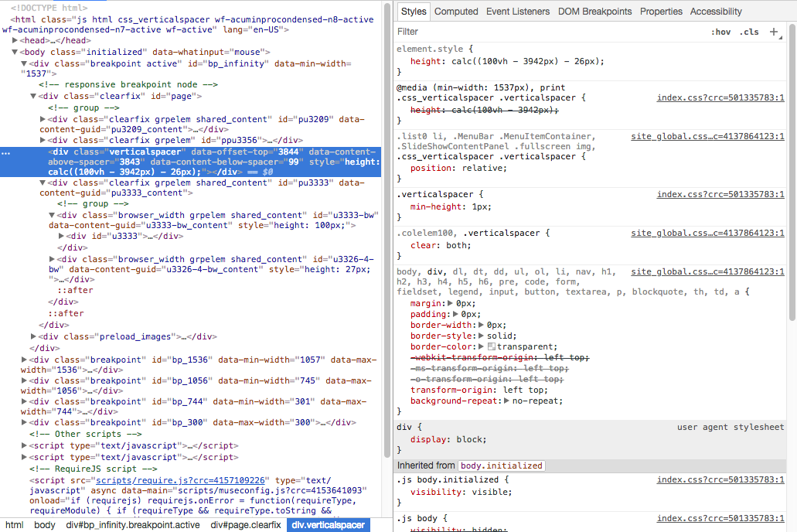Expand the head element node
Viewport: 797px width, 532px height.
click(15, 40)
